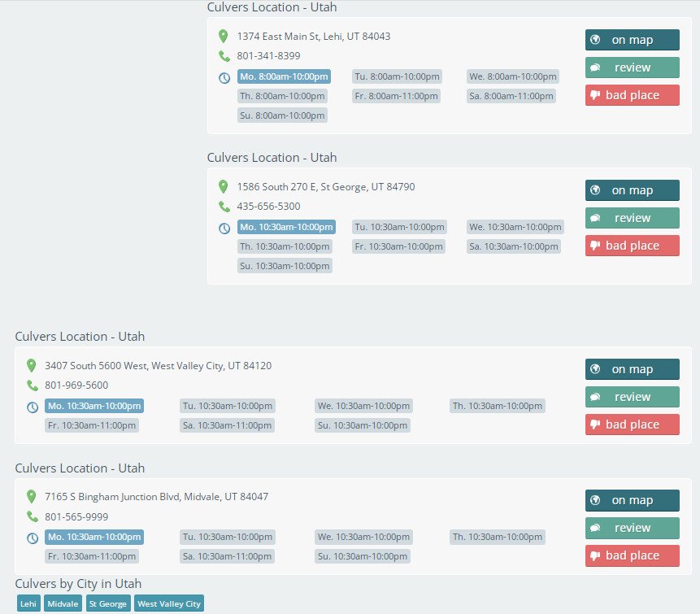Image resolution: width=700 pixels, height=614 pixels.
Task: Click phone number 801-969-5600
Action: point(76,385)
